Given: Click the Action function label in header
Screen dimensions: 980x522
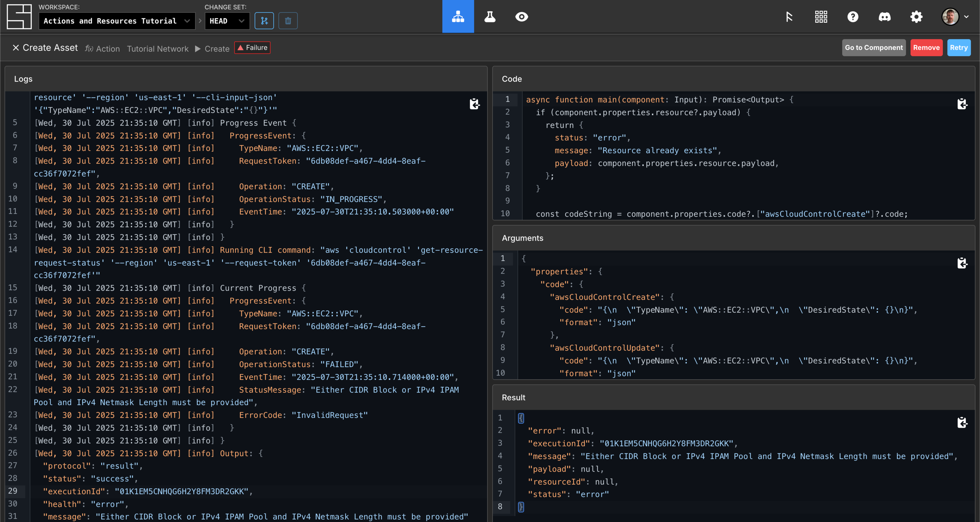Looking at the screenshot, I should click(102, 49).
